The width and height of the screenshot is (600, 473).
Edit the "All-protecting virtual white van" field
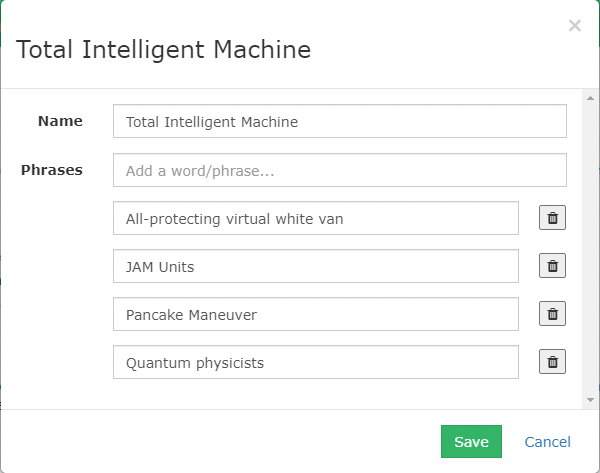(x=316, y=218)
